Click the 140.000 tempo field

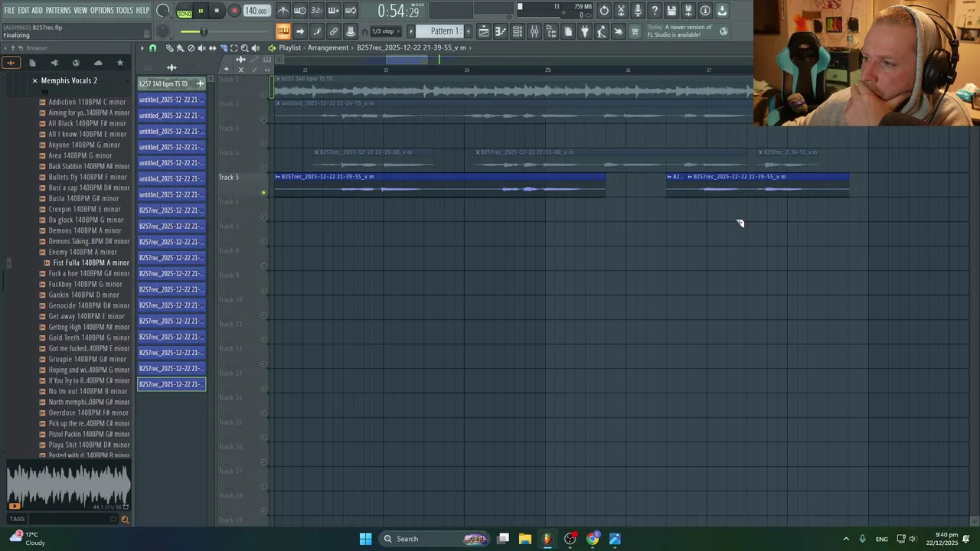click(x=256, y=11)
